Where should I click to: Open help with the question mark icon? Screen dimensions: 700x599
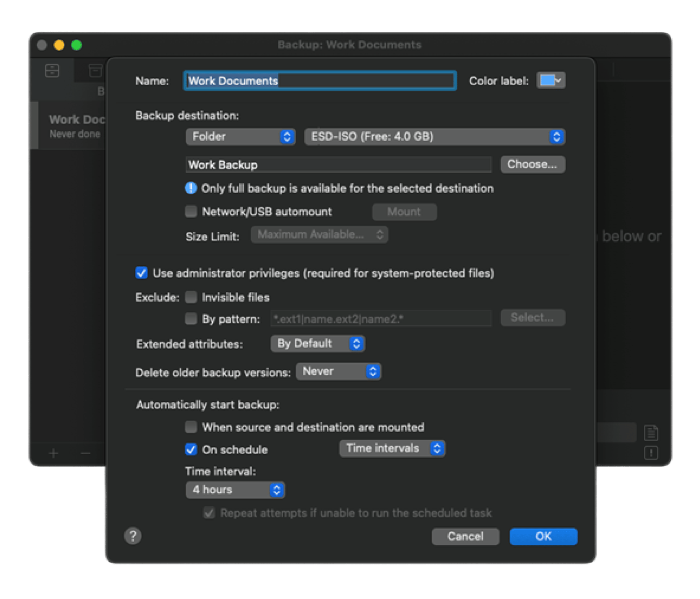coord(132,536)
